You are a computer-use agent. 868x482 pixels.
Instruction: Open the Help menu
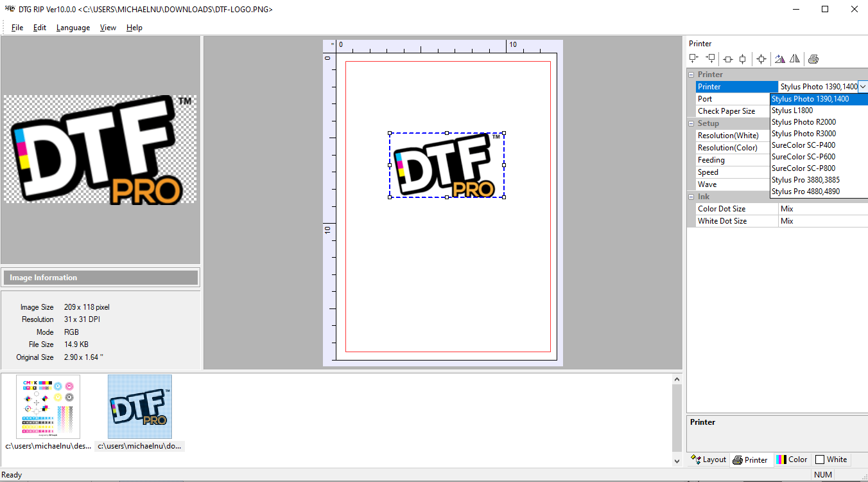click(x=134, y=28)
